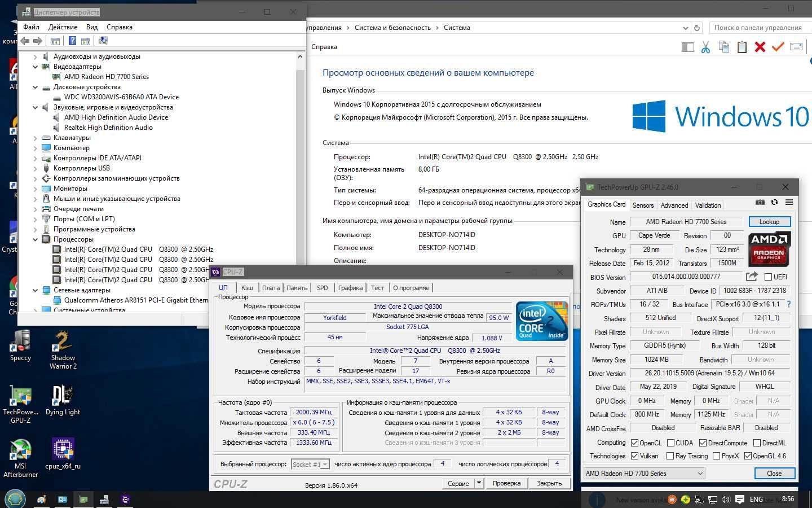Open GPU-Z hamburger menu icon
The image size is (812, 508).
click(789, 202)
